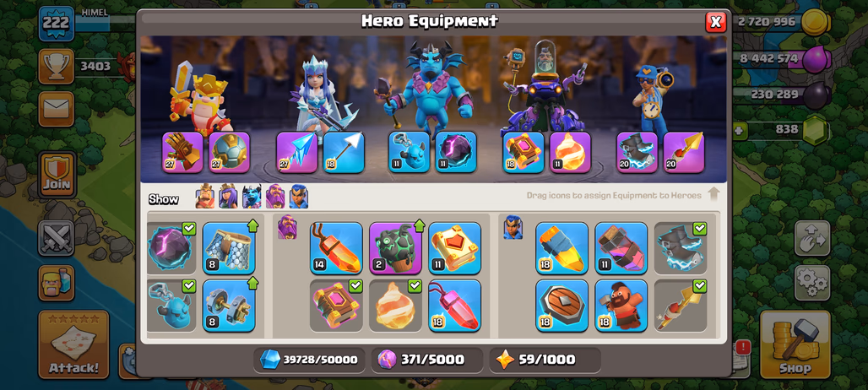Choose the Hog Rider Puppet equipment

pyautogui.click(x=621, y=306)
